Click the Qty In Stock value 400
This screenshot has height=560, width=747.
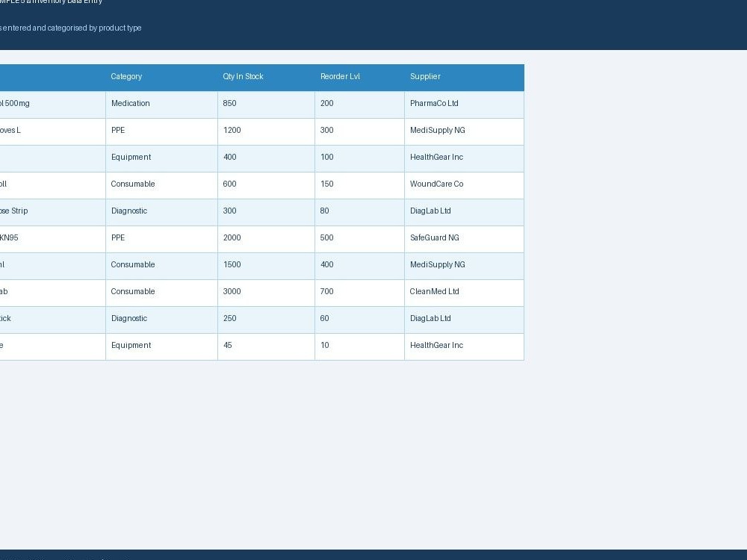point(267,158)
